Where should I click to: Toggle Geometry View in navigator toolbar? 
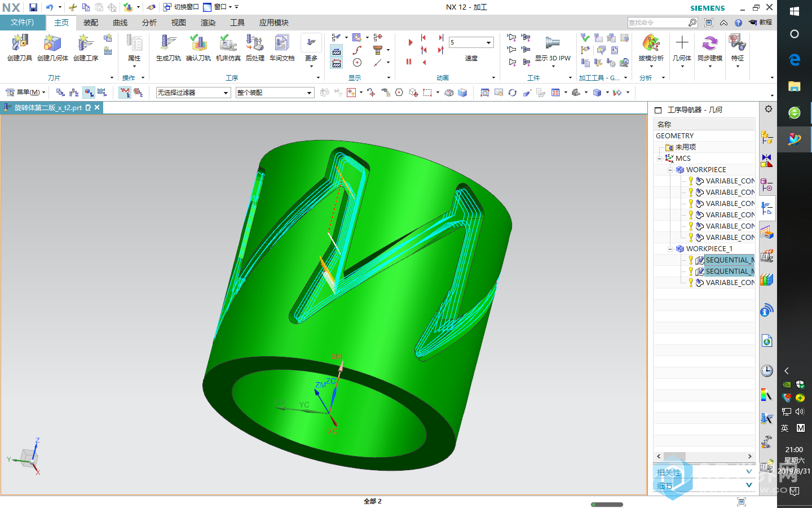(x=89, y=93)
